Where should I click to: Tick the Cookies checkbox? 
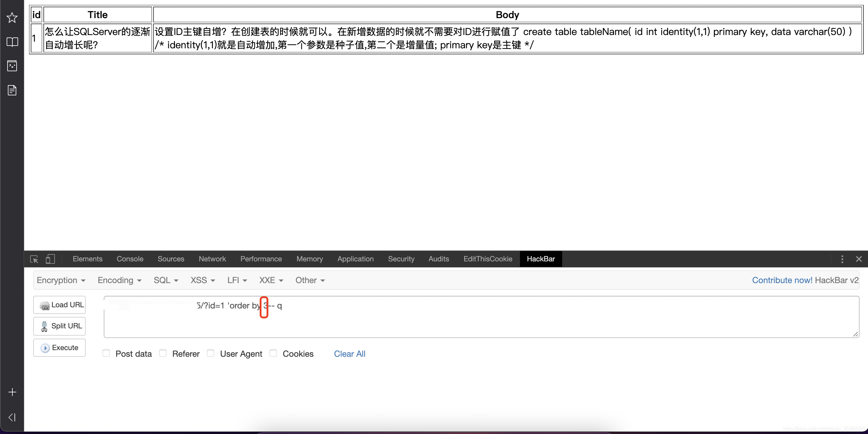click(x=273, y=353)
